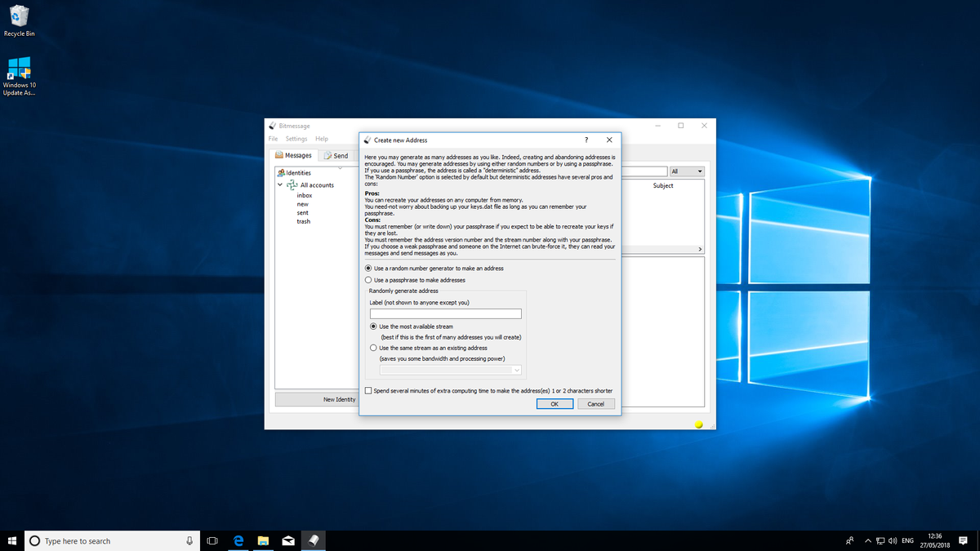
Task: Enable extra computing time for shorter addresses
Action: point(367,390)
